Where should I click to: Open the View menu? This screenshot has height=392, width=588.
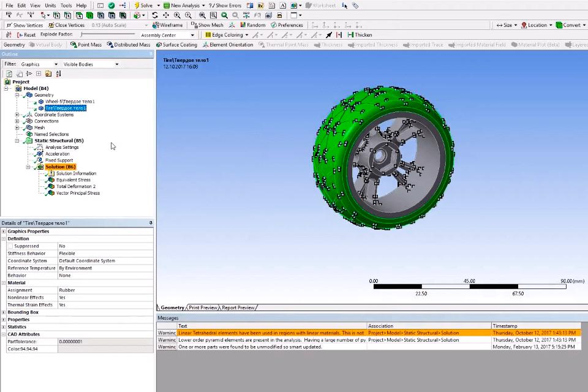(36, 6)
